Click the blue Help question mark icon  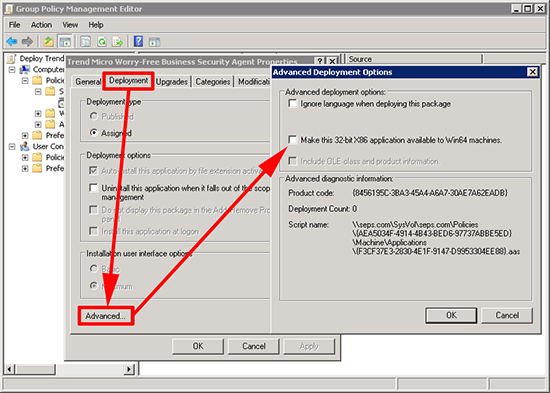coord(139,41)
